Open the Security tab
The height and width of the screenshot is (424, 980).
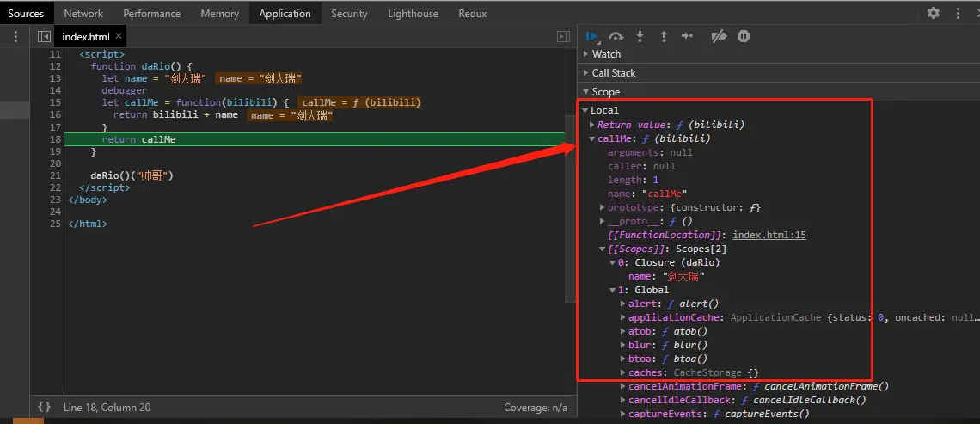349,13
